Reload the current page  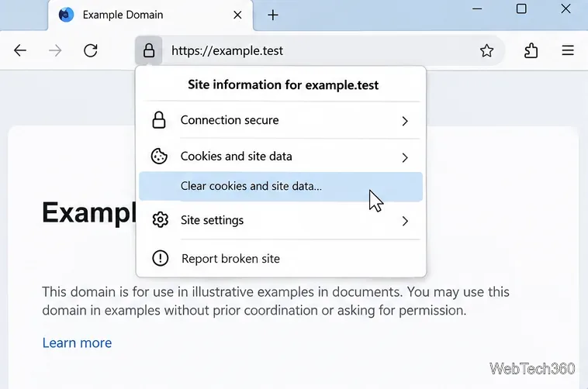click(91, 50)
